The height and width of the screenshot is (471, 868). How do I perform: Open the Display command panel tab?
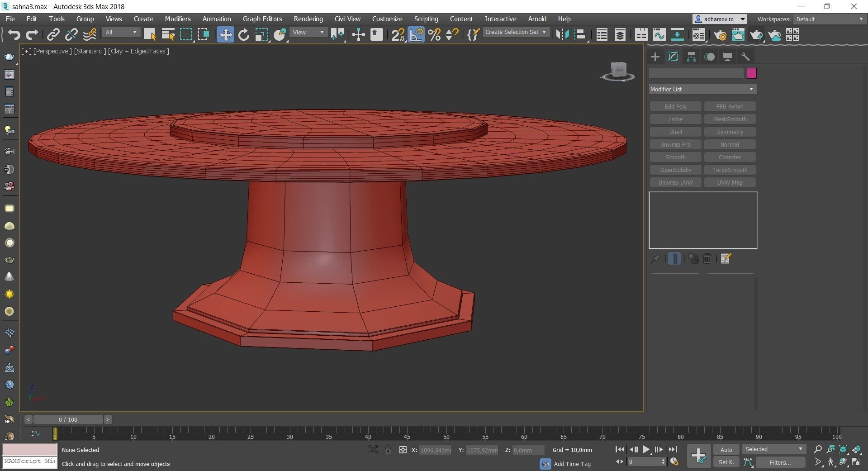pyautogui.click(x=727, y=57)
